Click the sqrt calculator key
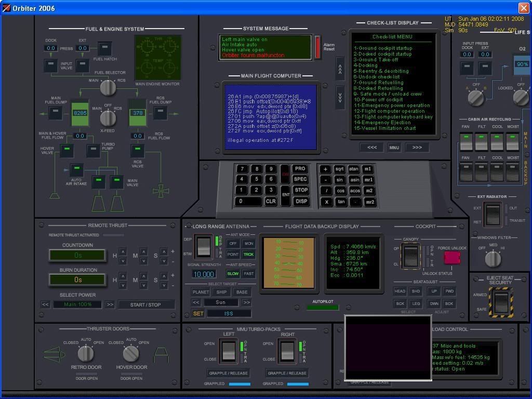The height and width of the screenshot is (399, 532). (x=339, y=169)
